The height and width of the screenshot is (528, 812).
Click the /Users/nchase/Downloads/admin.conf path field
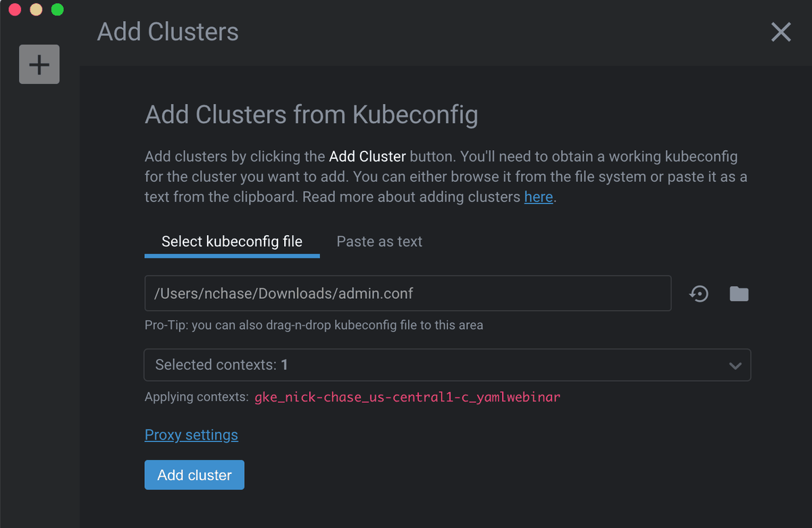408,293
